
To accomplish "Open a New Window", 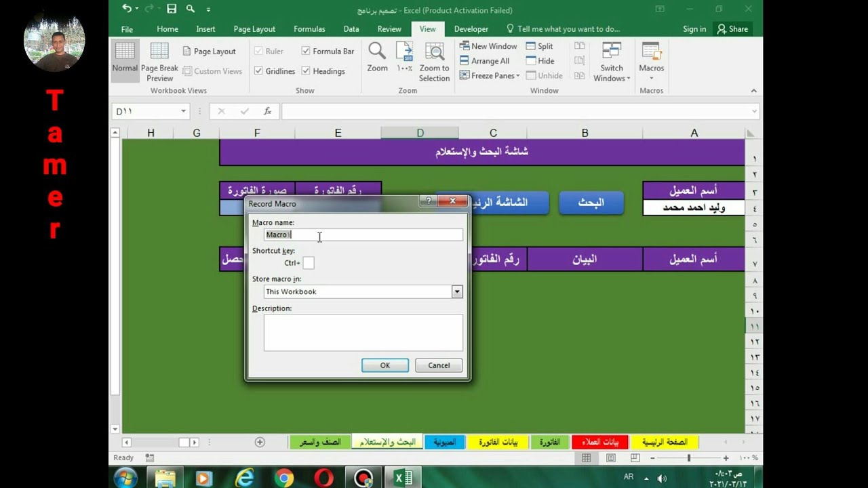I will coord(488,46).
